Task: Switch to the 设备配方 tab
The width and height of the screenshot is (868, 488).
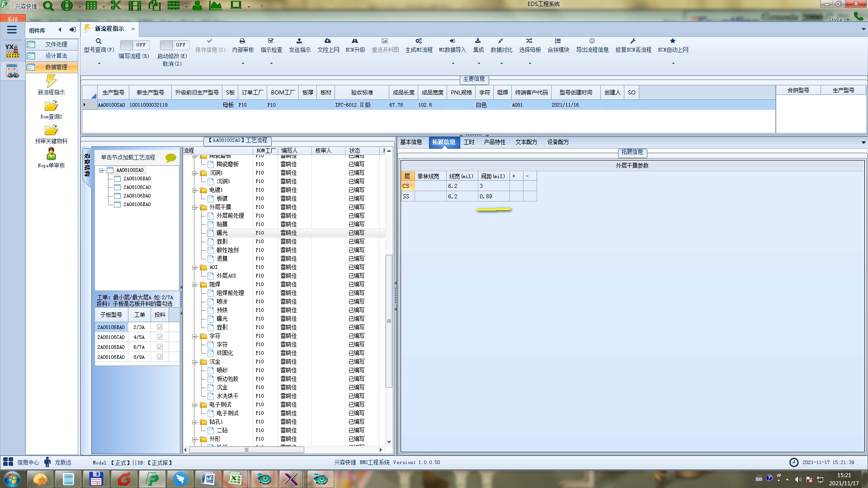Action: (558, 142)
